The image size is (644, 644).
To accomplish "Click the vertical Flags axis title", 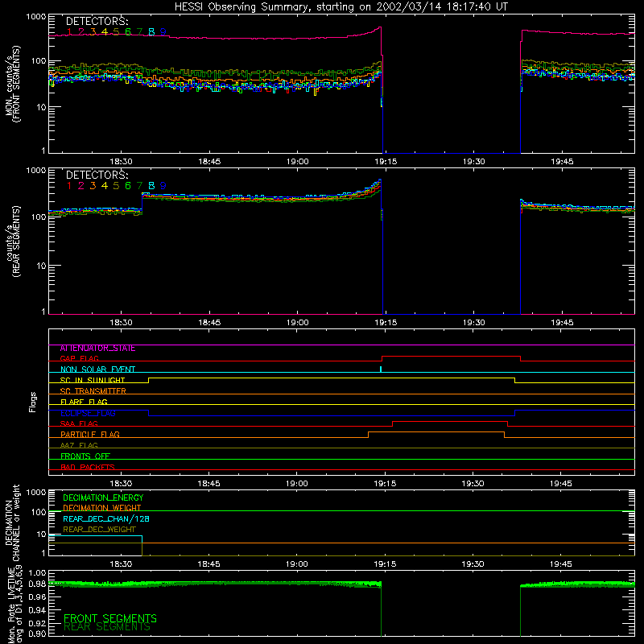I will click(x=33, y=402).
